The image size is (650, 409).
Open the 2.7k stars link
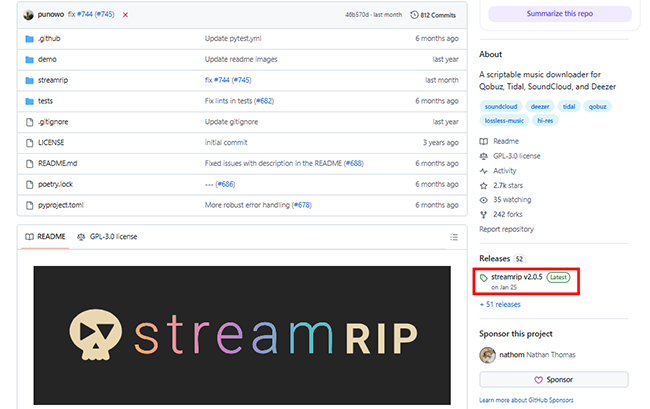coord(508,186)
